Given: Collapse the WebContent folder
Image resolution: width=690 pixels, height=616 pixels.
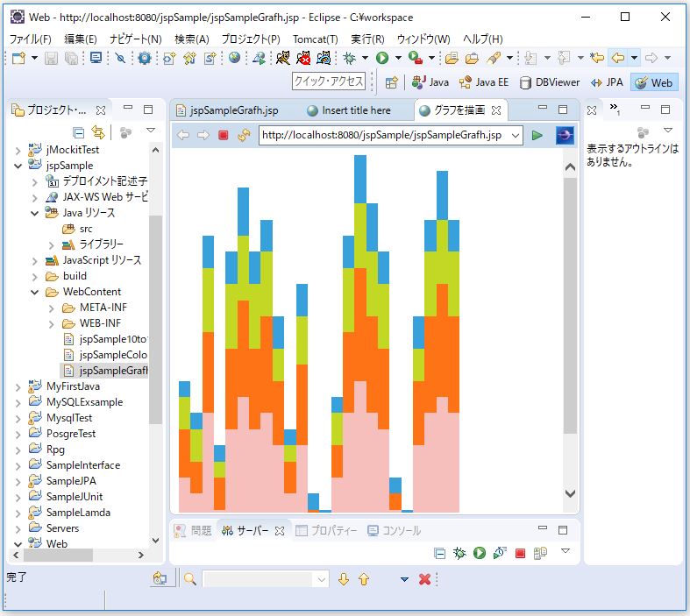Looking at the screenshot, I should [x=35, y=292].
